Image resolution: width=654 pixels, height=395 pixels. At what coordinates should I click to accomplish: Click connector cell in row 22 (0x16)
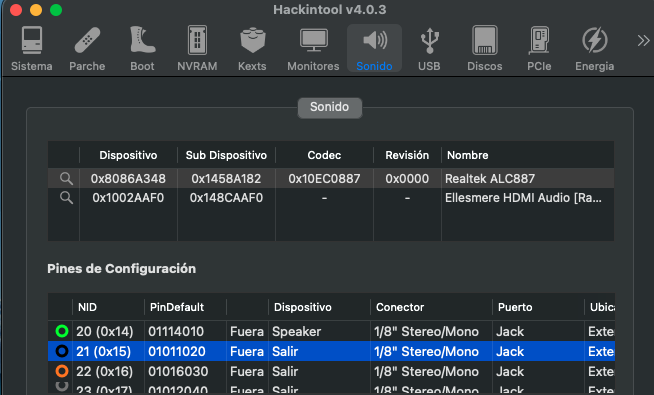[426, 371]
